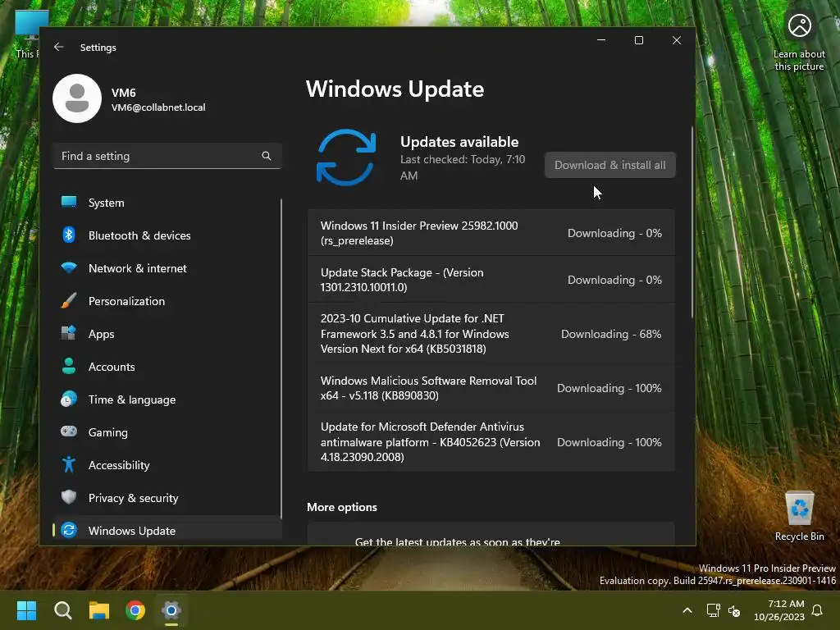The width and height of the screenshot is (840, 630).
Task: Click the Network wifi icon in sidebar
Action: click(69, 268)
